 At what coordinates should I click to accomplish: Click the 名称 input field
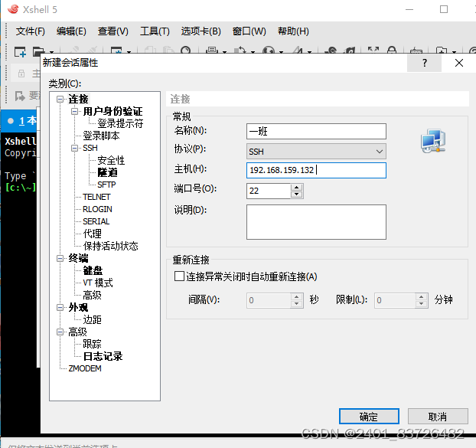tap(316, 131)
